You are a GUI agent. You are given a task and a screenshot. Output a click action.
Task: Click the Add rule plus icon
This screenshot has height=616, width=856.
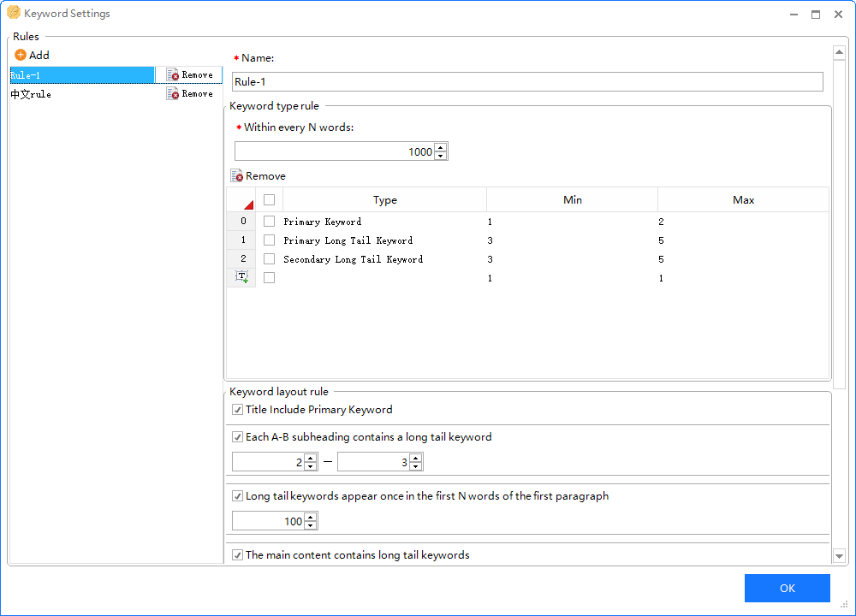[21, 55]
